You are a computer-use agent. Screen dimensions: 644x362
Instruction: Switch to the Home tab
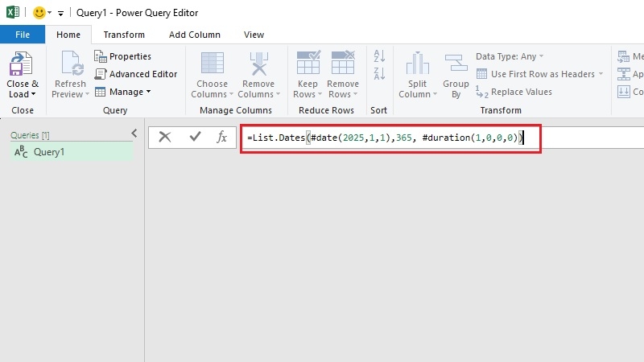pyautogui.click(x=68, y=35)
